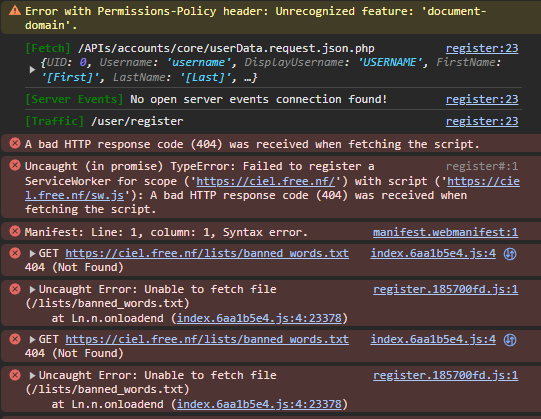This screenshot has width=541, height=419.
Task: Expand first Uncaught Error Unable to fetch entry
Action: [32, 290]
